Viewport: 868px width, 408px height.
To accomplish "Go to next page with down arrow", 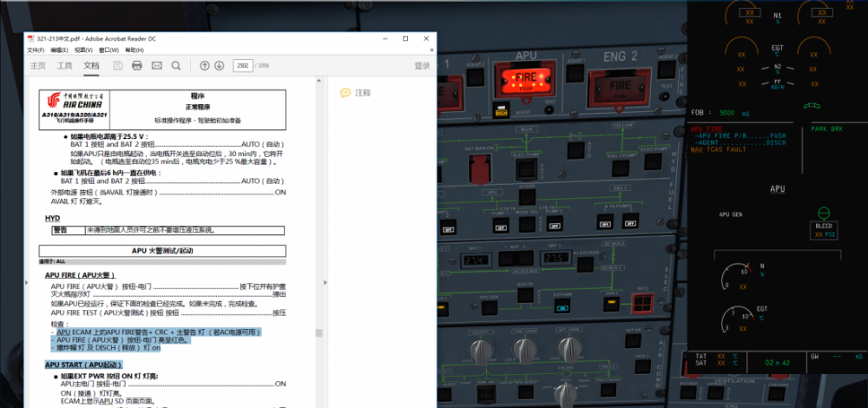I will [220, 65].
